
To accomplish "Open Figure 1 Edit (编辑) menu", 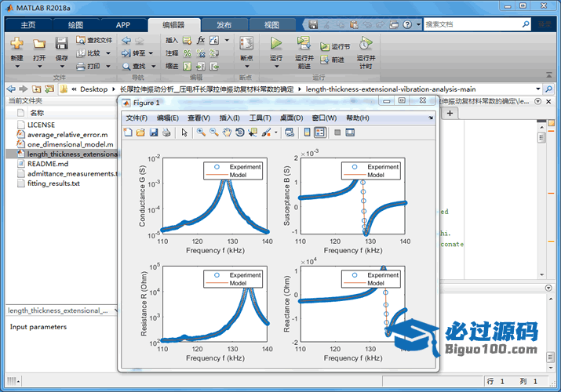I will point(167,118).
